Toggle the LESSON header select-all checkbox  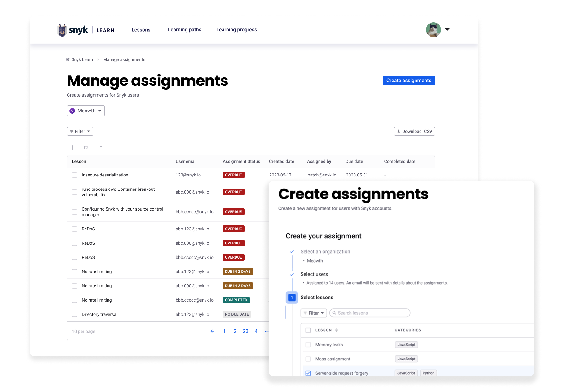[x=308, y=330]
